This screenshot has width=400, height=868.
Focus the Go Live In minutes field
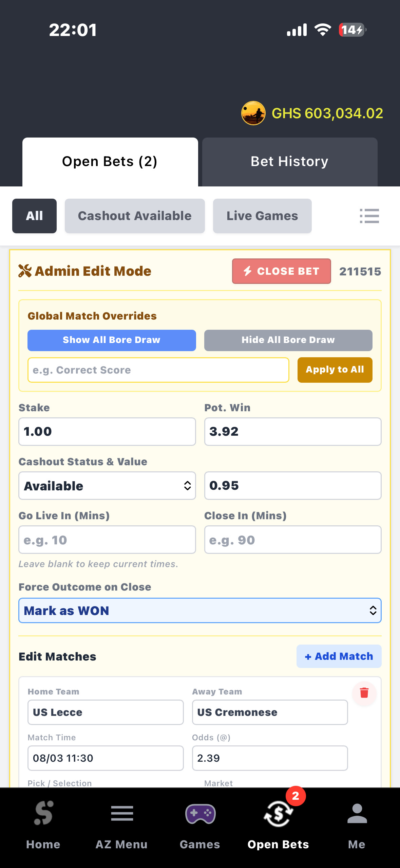pyautogui.click(x=107, y=540)
